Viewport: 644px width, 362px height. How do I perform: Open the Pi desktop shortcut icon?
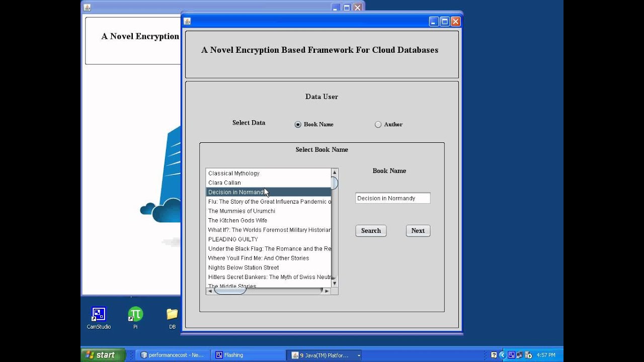135,319
